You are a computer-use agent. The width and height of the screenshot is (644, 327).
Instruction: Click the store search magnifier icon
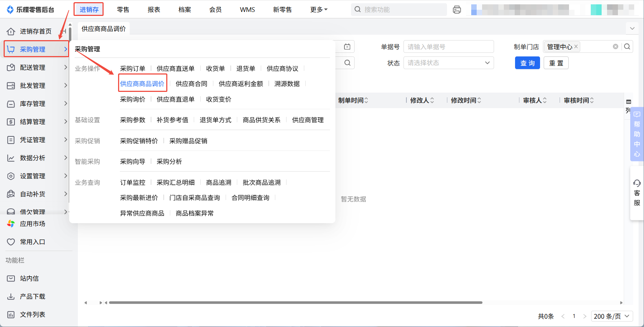click(627, 47)
